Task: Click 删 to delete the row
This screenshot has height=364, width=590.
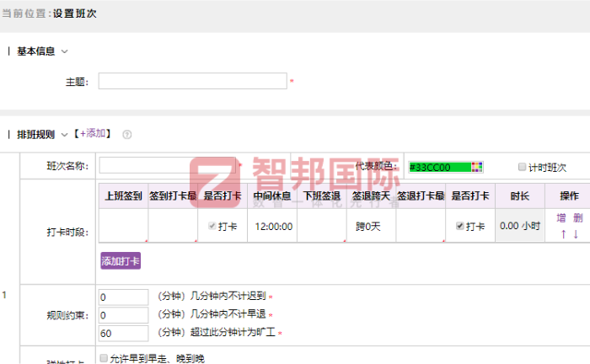Action: tap(577, 218)
